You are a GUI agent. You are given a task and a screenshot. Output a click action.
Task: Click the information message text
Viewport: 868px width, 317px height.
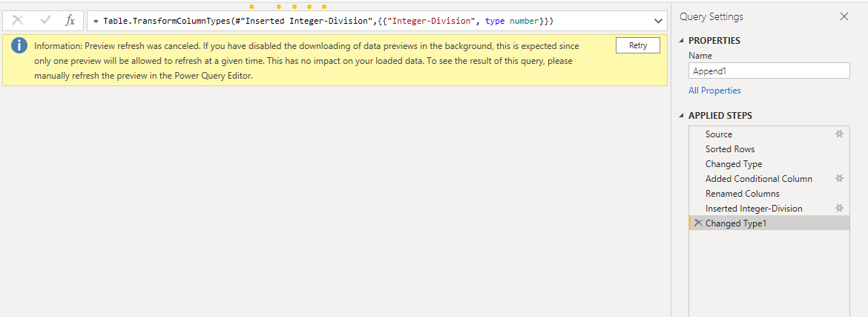(x=306, y=61)
